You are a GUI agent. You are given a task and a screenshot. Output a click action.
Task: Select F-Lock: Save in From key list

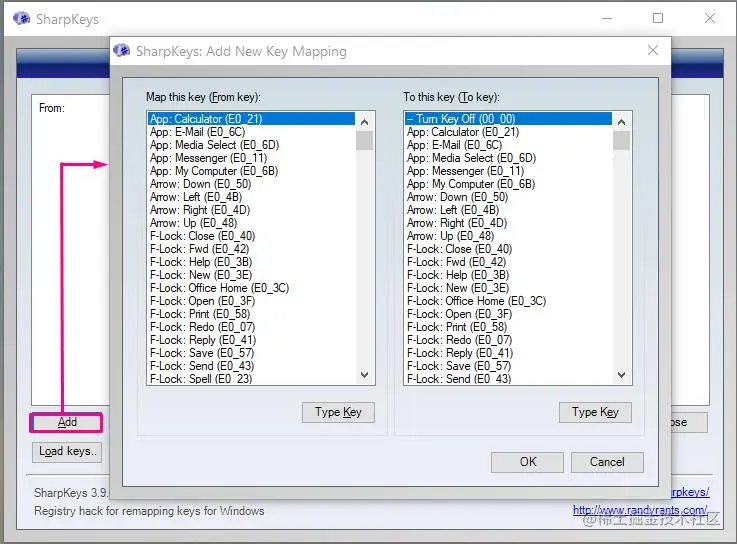(x=251, y=353)
